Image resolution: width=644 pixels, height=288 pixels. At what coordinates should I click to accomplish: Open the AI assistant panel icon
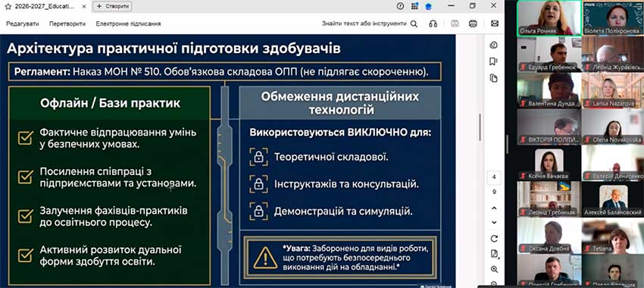click(494, 45)
